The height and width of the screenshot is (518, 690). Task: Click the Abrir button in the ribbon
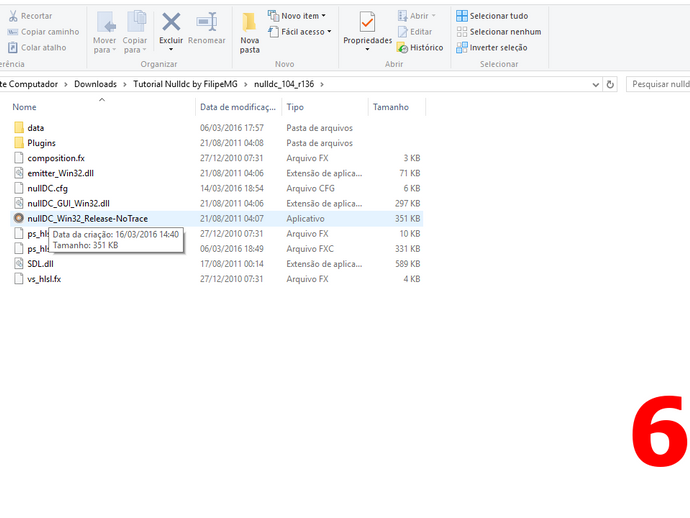click(x=416, y=16)
